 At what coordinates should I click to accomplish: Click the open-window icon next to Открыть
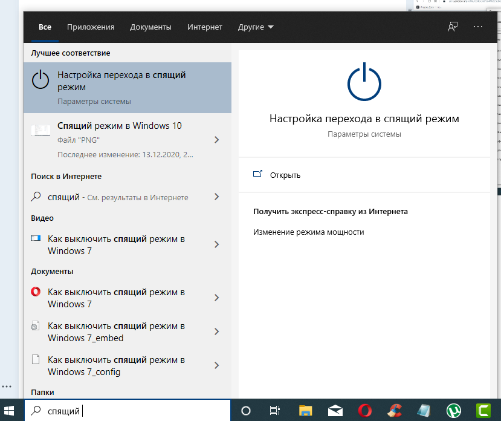pos(257,174)
